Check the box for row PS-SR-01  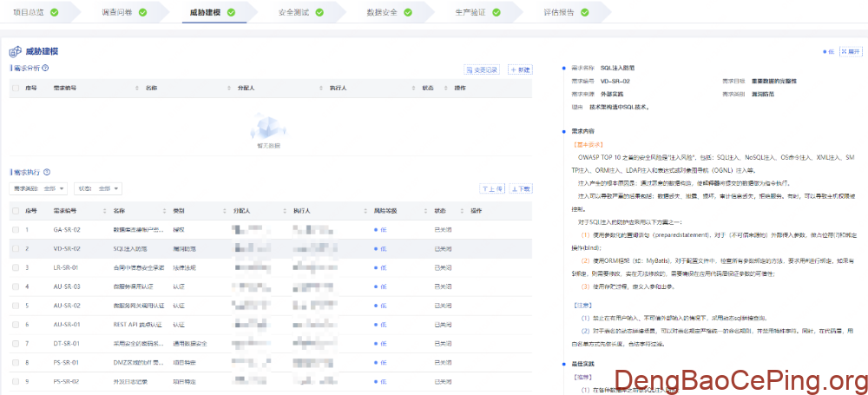coord(16,363)
